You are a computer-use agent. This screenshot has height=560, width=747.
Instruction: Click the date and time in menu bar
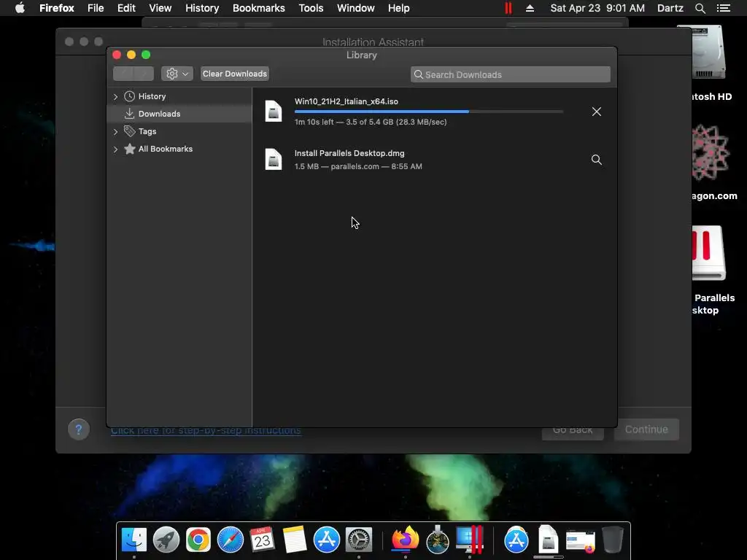point(597,8)
